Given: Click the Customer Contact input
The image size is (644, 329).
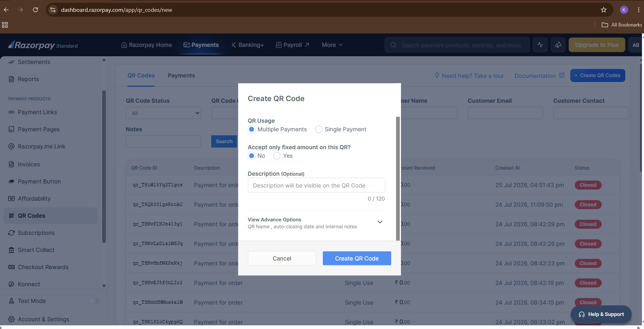Looking at the screenshot, I should pyautogui.click(x=591, y=113).
